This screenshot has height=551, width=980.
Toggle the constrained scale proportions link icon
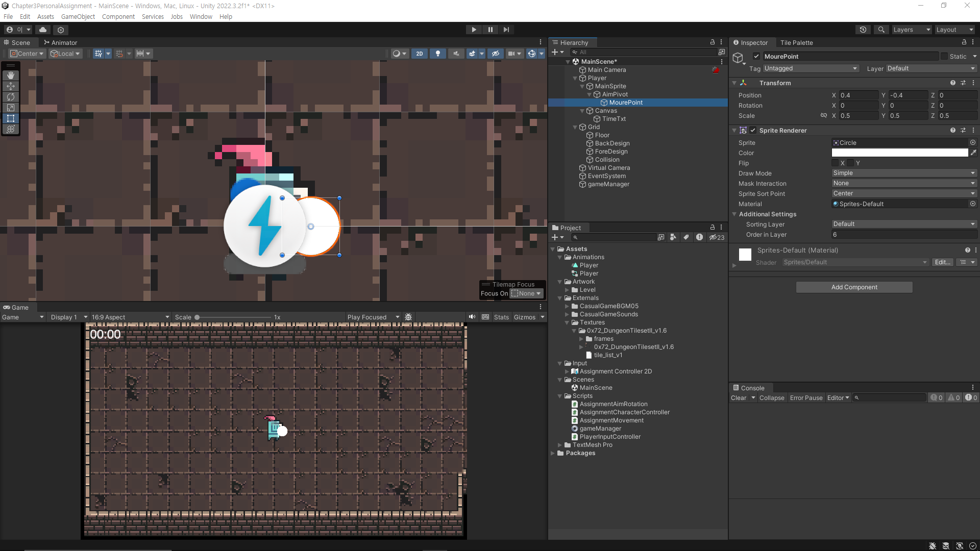pyautogui.click(x=823, y=116)
